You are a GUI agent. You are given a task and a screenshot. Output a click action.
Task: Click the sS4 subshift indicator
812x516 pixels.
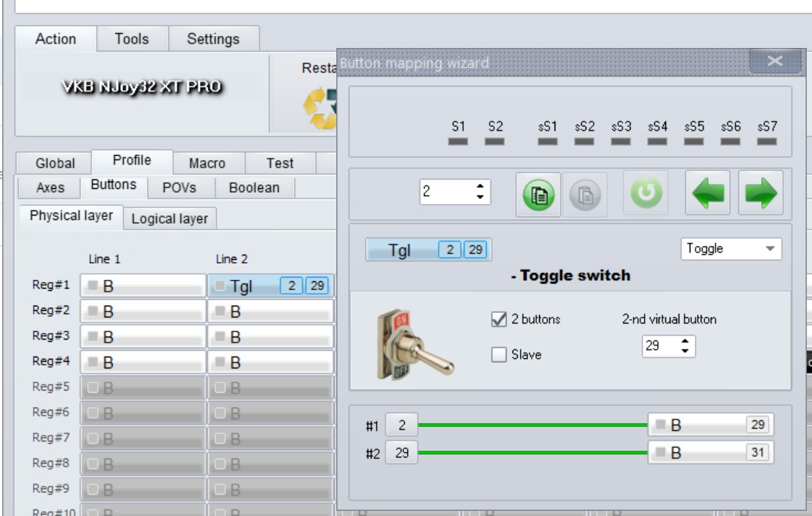click(657, 133)
